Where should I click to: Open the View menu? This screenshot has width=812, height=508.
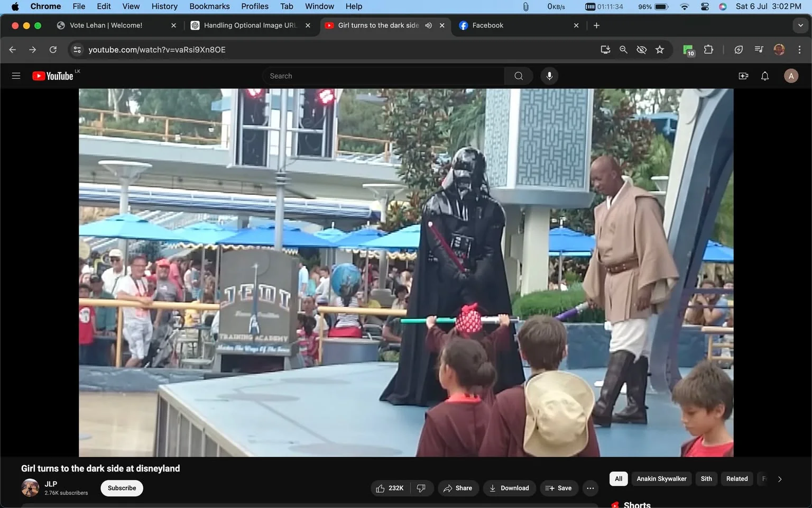[x=131, y=6]
